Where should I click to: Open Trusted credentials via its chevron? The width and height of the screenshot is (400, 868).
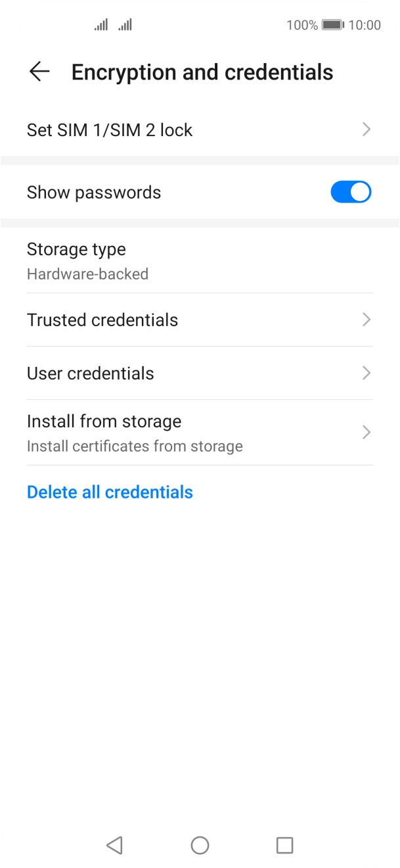367,320
